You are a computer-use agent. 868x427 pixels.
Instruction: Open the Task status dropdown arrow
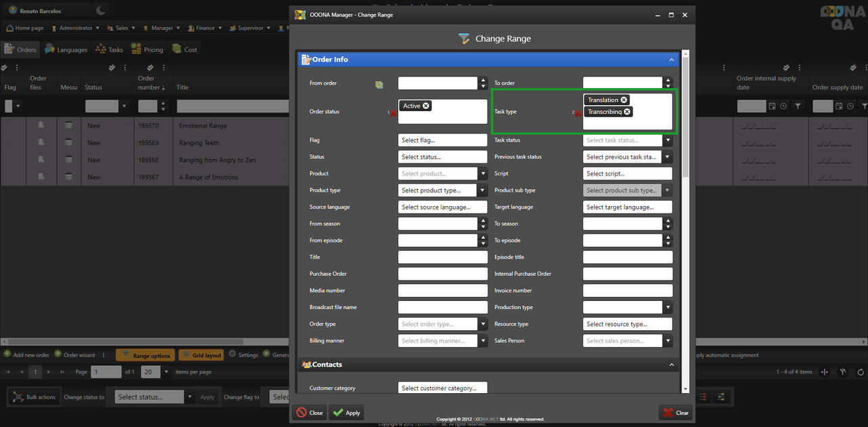667,140
